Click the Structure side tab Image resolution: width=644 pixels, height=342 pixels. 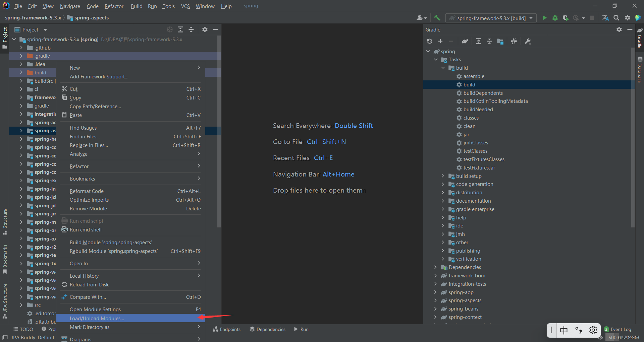tap(5, 222)
